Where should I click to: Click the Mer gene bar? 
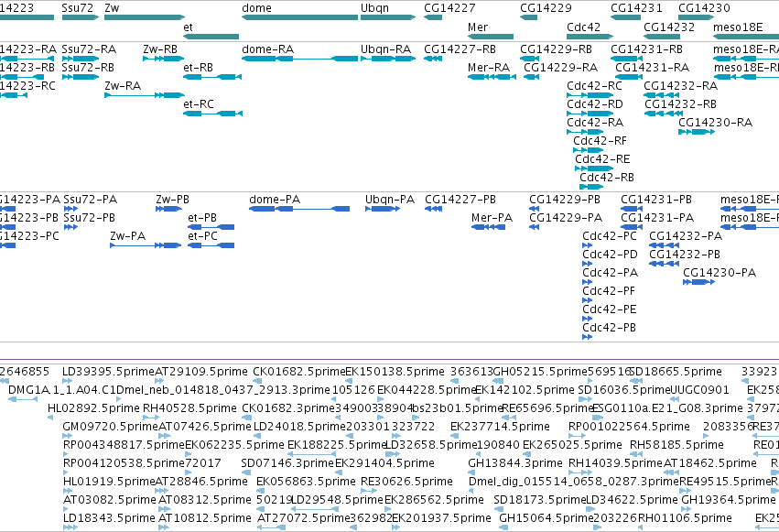click(491, 37)
